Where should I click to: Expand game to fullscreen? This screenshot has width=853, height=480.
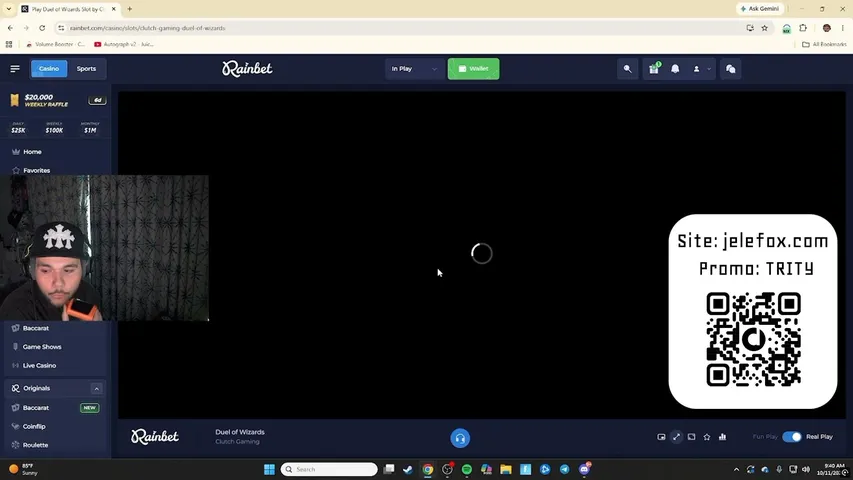click(676, 437)
